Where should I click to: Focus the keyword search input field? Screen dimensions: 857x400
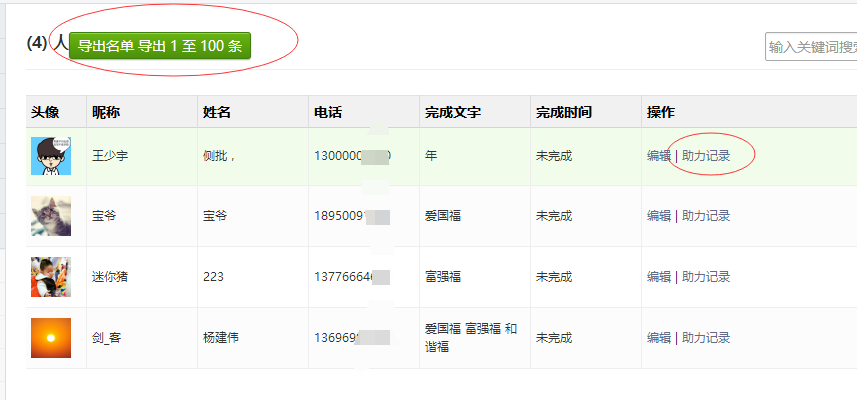810,47
